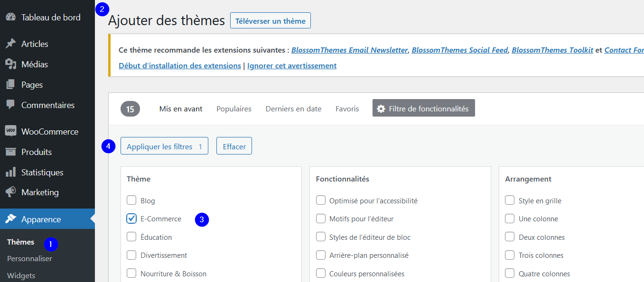Open Articles via the pushpin icon

[10, 44]
